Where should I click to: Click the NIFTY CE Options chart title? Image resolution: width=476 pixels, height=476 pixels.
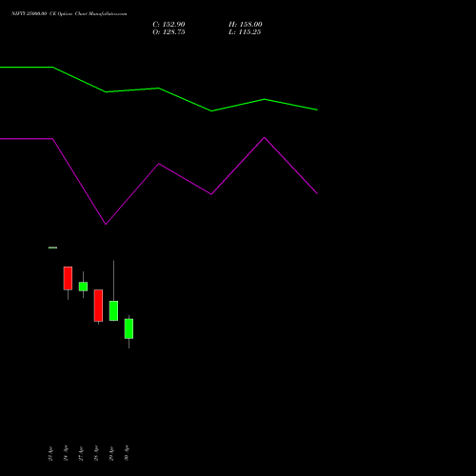click(x=69, y=14)
